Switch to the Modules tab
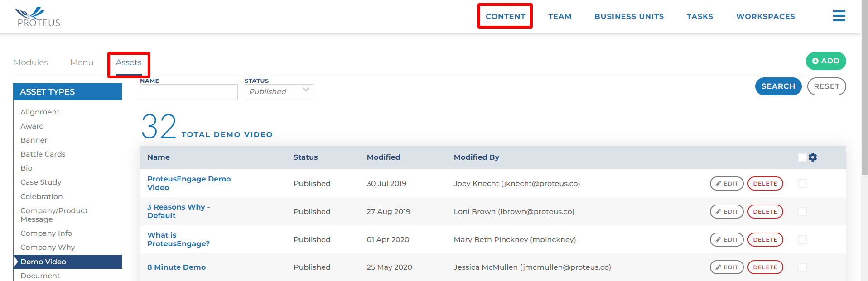868x281 pixels. 30,62
